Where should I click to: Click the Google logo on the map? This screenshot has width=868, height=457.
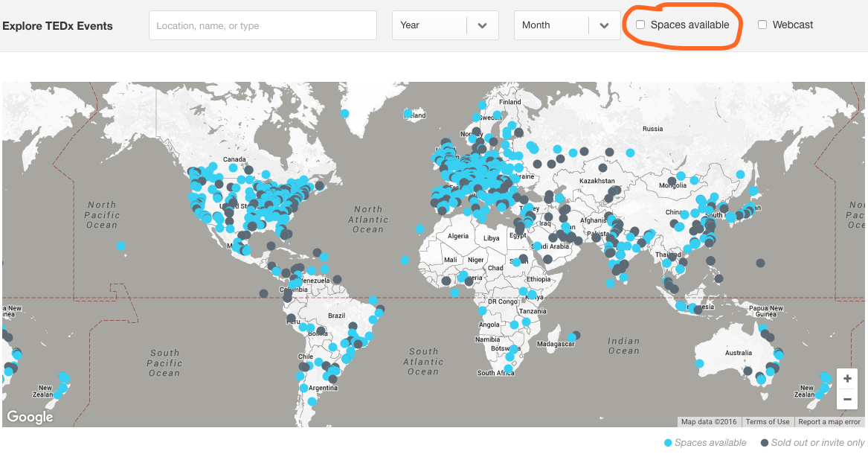click(x=29, y=417)
